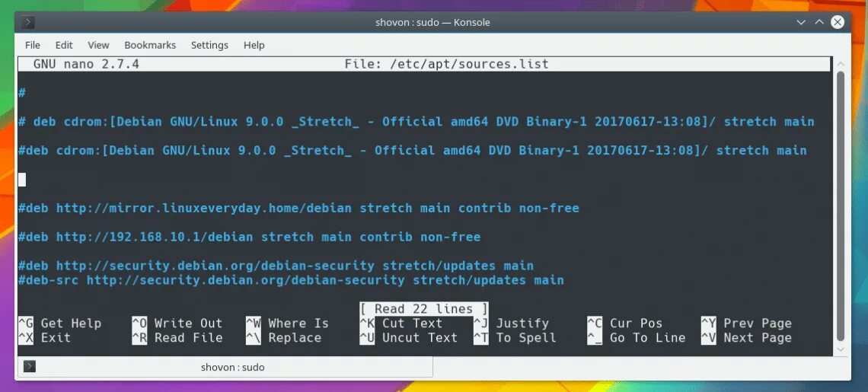868x392 pixels.
Task: Open the Settings menu
Action: pos(210,46)
